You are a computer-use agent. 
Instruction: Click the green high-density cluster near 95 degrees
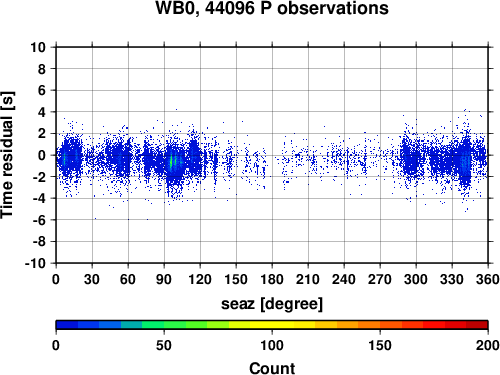pos(171,162)
